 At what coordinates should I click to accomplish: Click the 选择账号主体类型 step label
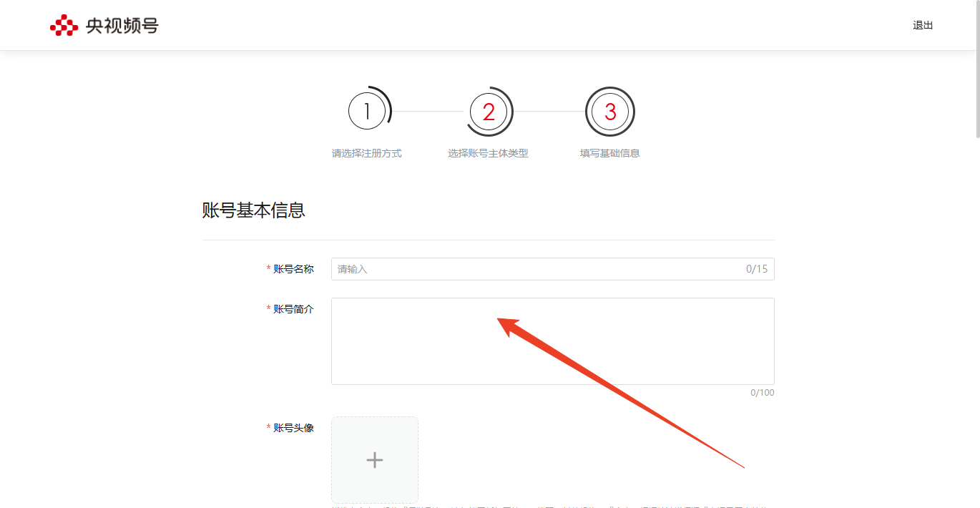(489, 153)
